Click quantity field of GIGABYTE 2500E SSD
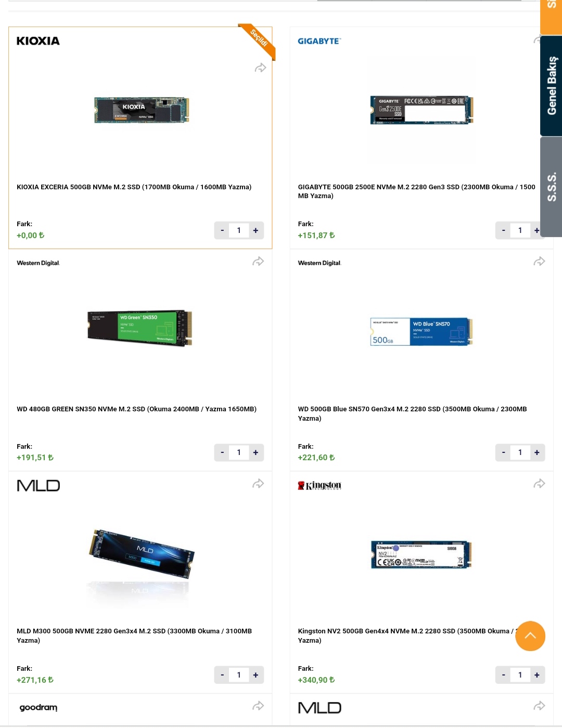 [x=520, y=230]
